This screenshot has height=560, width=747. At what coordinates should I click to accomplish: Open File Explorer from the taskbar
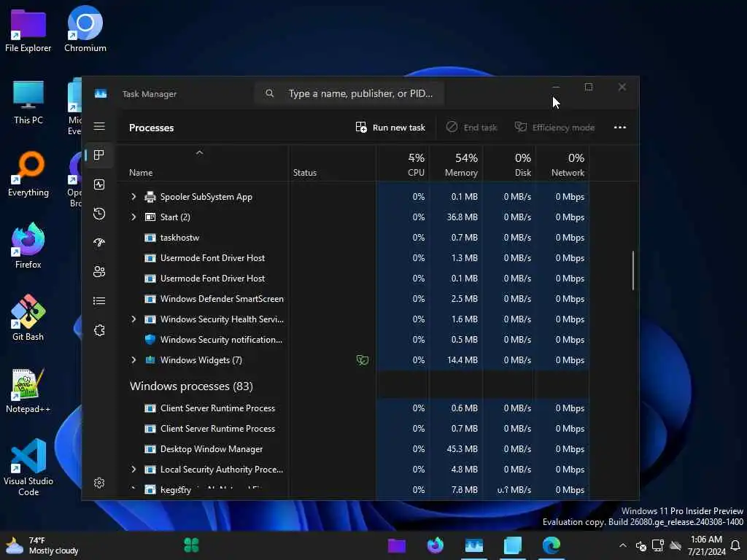(x=396, y=545)
